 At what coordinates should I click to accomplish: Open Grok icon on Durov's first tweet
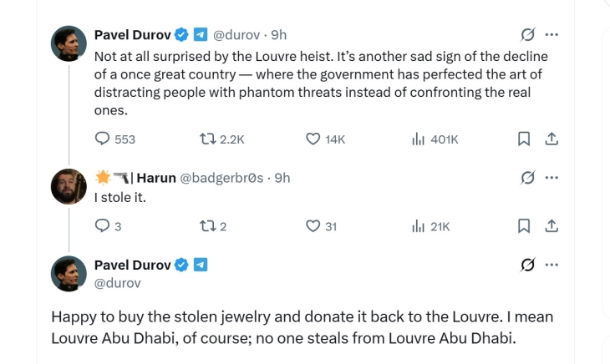pos(527,35)
